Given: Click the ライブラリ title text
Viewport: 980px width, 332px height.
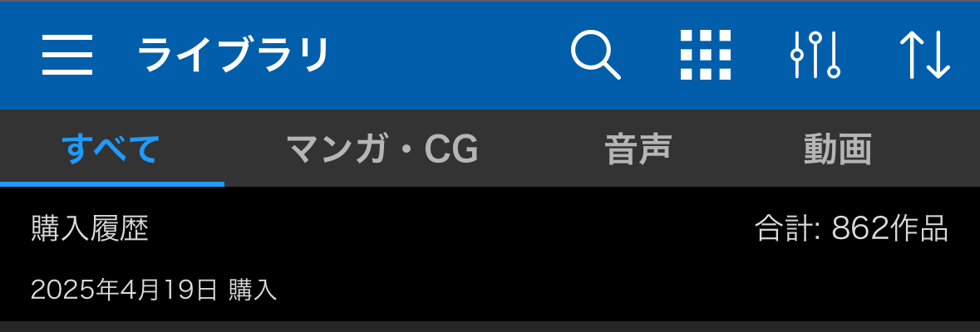Looking at the screenshot, I should click(233, 55).
